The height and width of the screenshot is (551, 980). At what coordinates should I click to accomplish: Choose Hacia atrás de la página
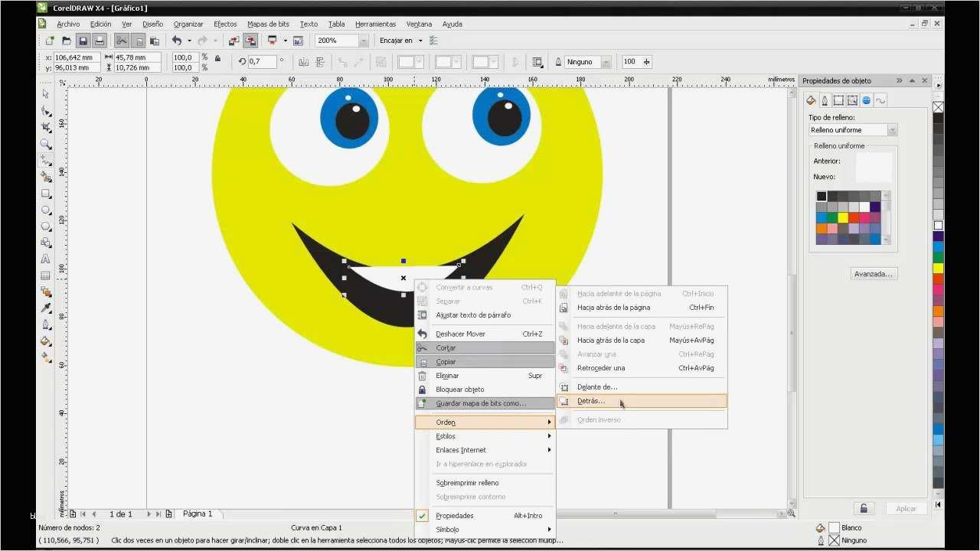pyautogui.click(x=642, y=308)
